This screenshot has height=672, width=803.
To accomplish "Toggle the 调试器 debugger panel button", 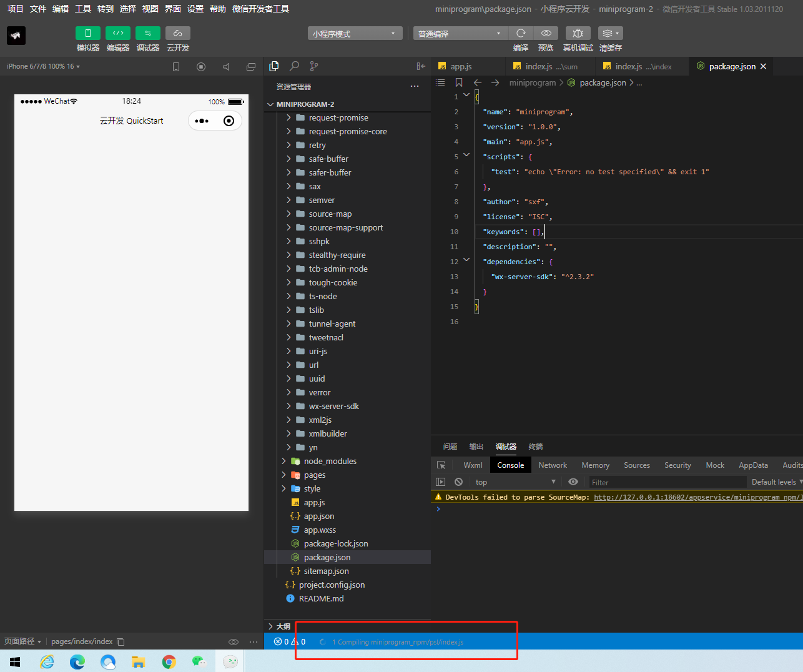I will [147, 33].
